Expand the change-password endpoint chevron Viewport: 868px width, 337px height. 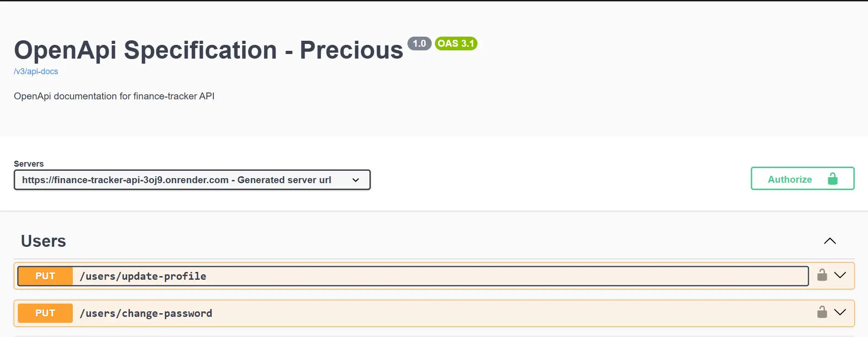pyautogui.click(x=840, y=312)
